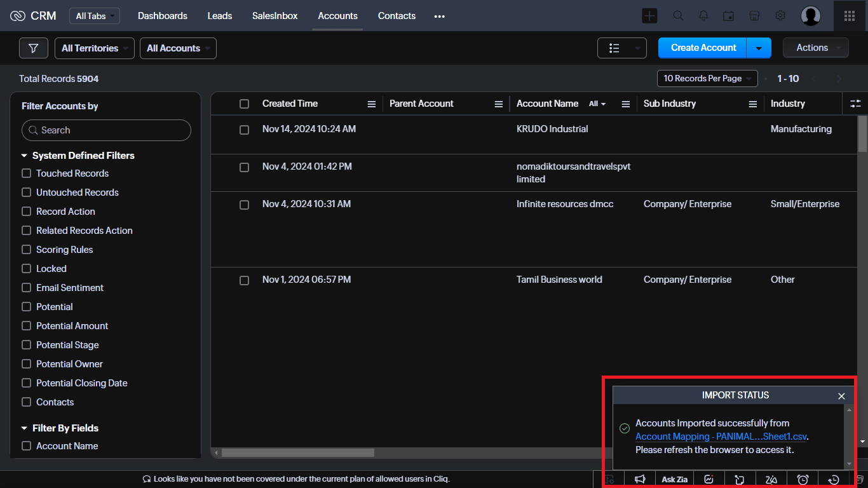Click the Zia scribble icon in bottom bar
The image size is (868, 488).
(x=771, y=480)
